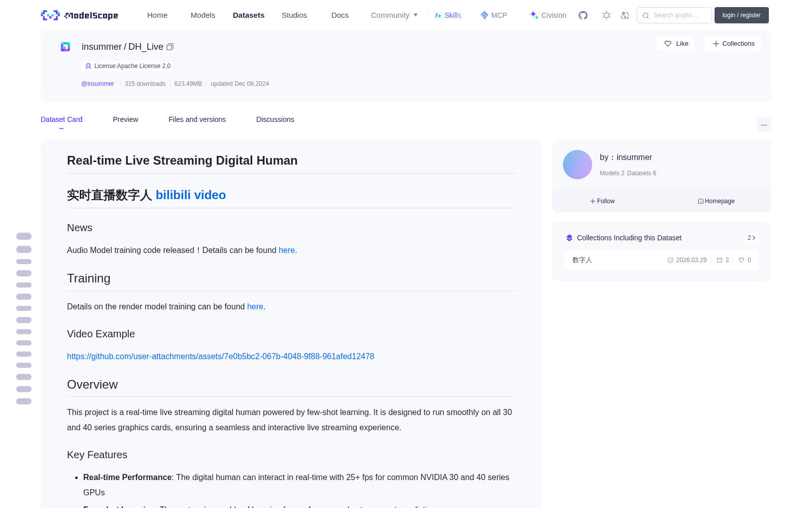812x508 pixels.
Task: Click the Overview section heading
Action: pos(92,385)
